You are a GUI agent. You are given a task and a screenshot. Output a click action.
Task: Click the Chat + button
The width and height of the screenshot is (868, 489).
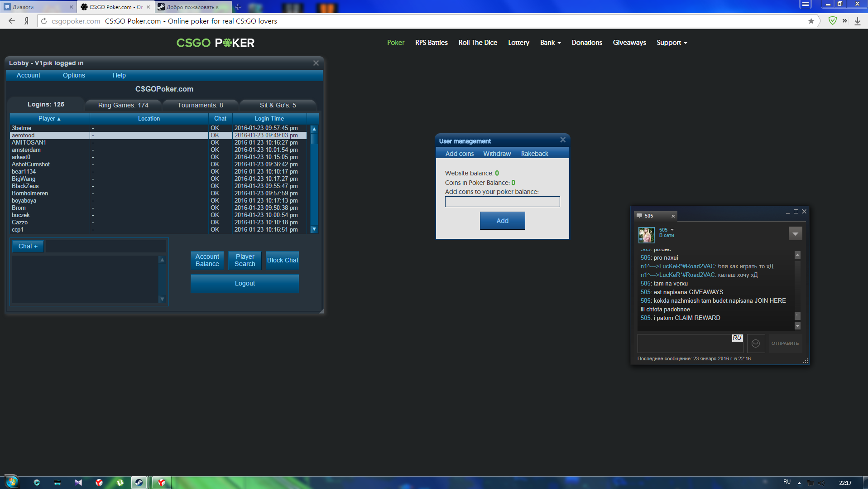[x=28, y=247]
